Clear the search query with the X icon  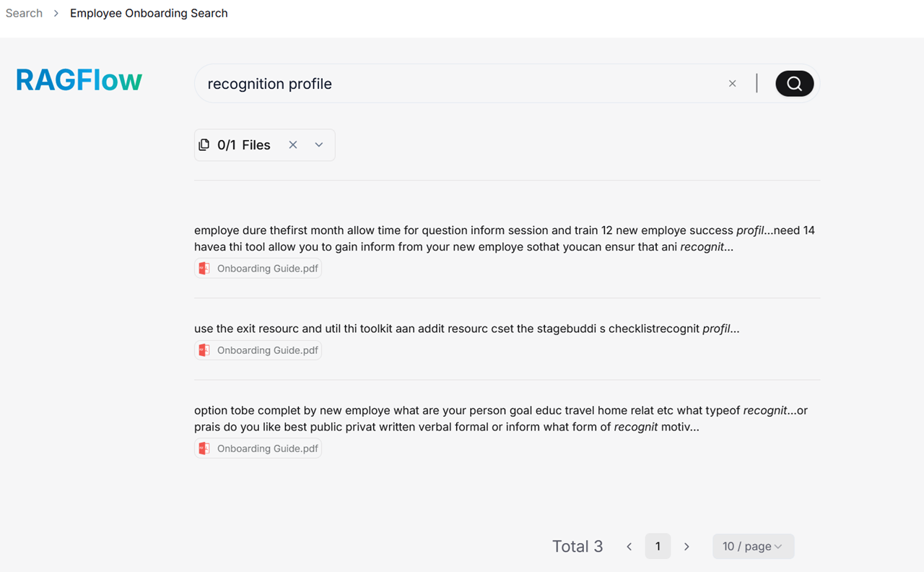[x=732, y=84]
